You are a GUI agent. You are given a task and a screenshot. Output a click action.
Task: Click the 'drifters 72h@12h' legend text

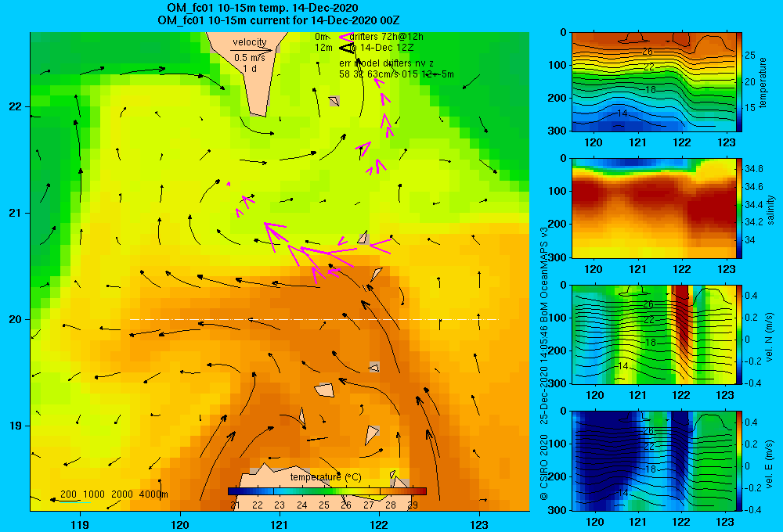(x=387, y=37)
